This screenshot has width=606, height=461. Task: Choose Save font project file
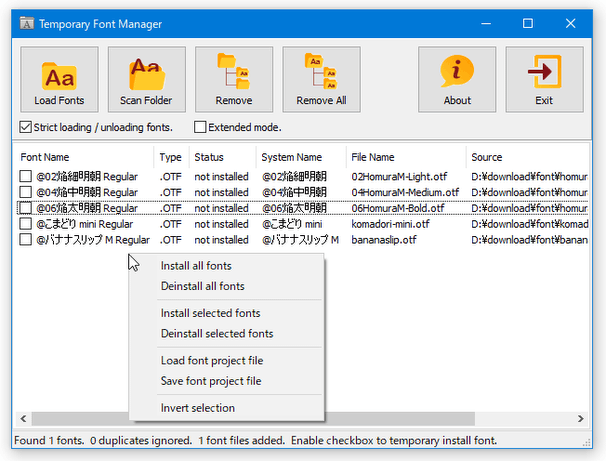click(x=226, y=381)
